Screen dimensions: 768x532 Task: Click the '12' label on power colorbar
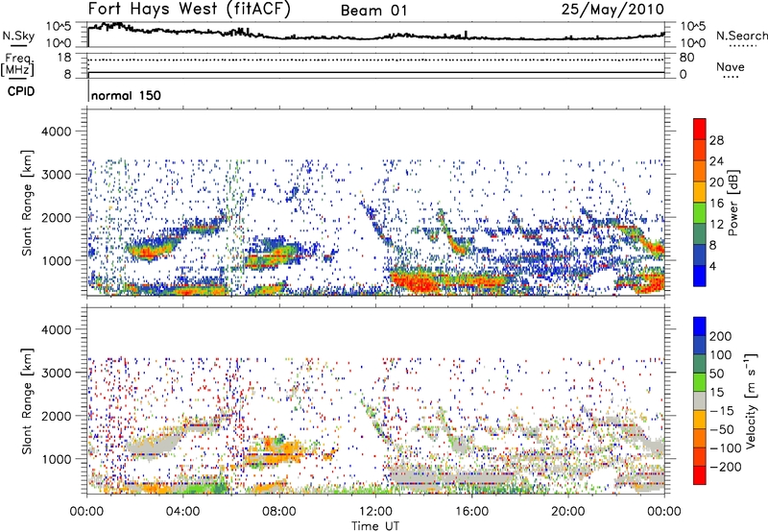click(716, 225)
